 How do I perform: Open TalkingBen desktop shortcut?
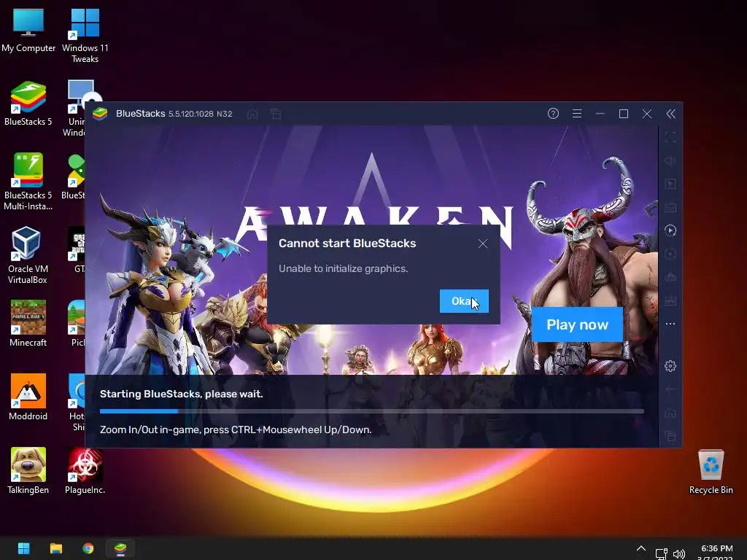[28, 471]
